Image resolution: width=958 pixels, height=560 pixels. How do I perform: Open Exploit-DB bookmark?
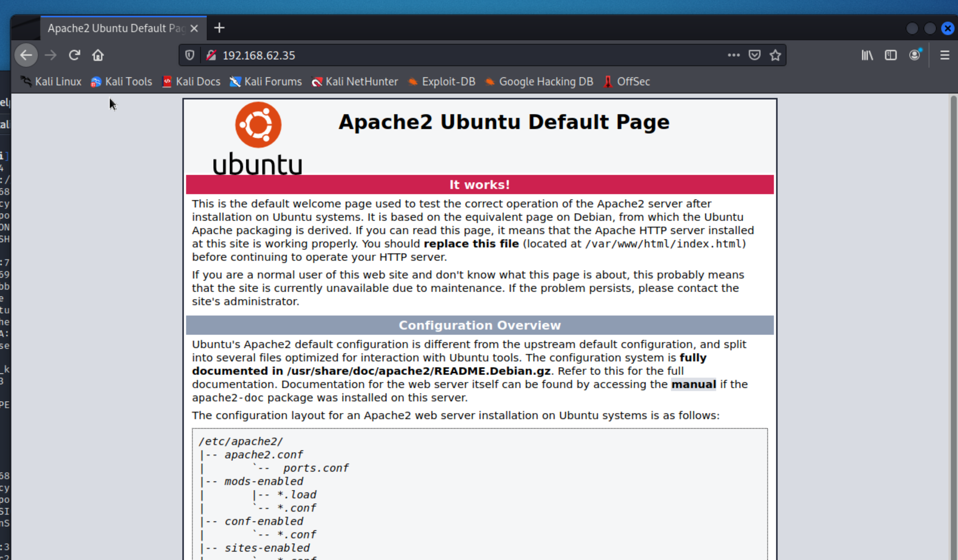click(442, 82)
